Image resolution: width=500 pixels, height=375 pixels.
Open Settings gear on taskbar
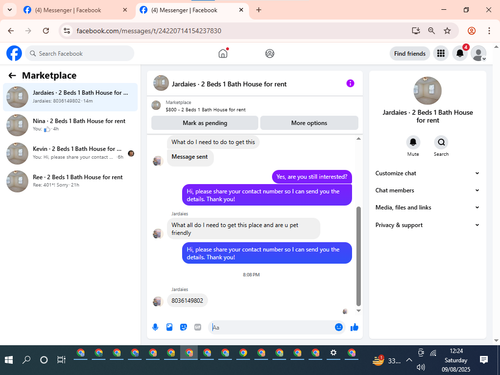[x=333, y=353]
